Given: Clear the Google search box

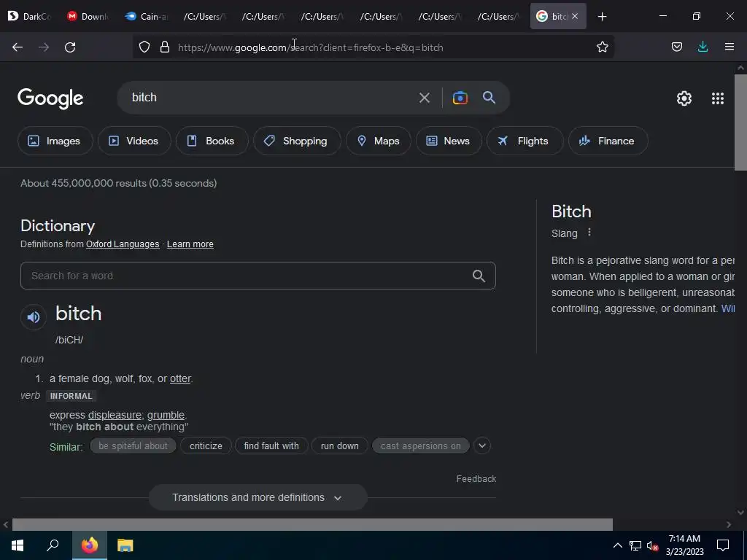Looking at the screenshot, I should (x=425, y=98).
